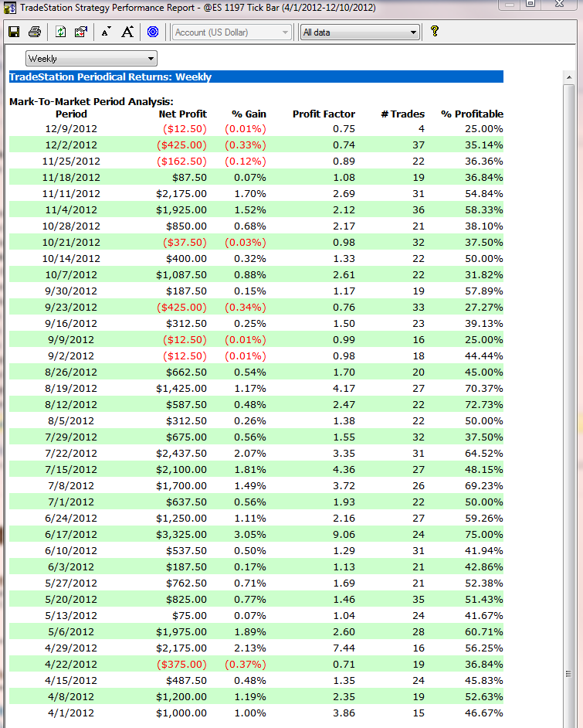Open the Account (US Dollar) dropdown

(232, 32)
